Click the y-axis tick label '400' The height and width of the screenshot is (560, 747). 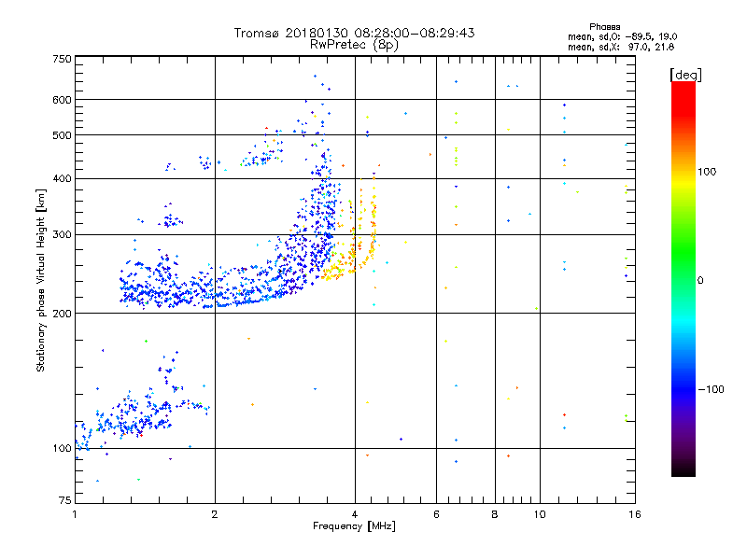pyautogui.click(x=62, y=178)
